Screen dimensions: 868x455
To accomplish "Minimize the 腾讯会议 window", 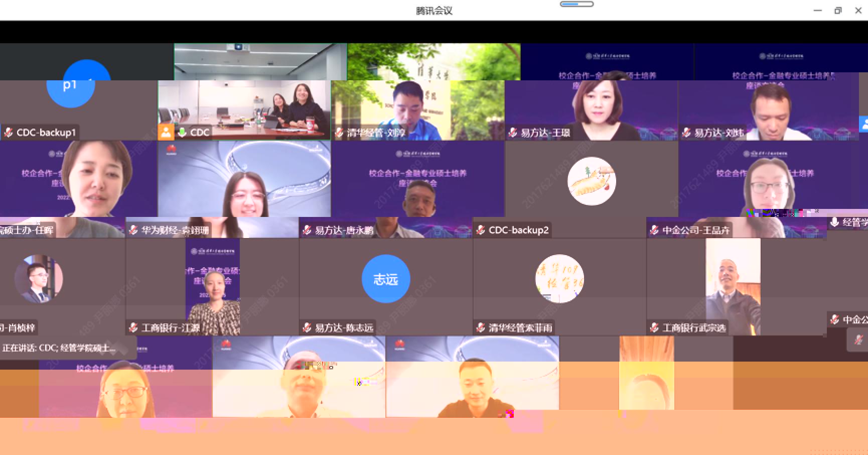I will [818, 11].
